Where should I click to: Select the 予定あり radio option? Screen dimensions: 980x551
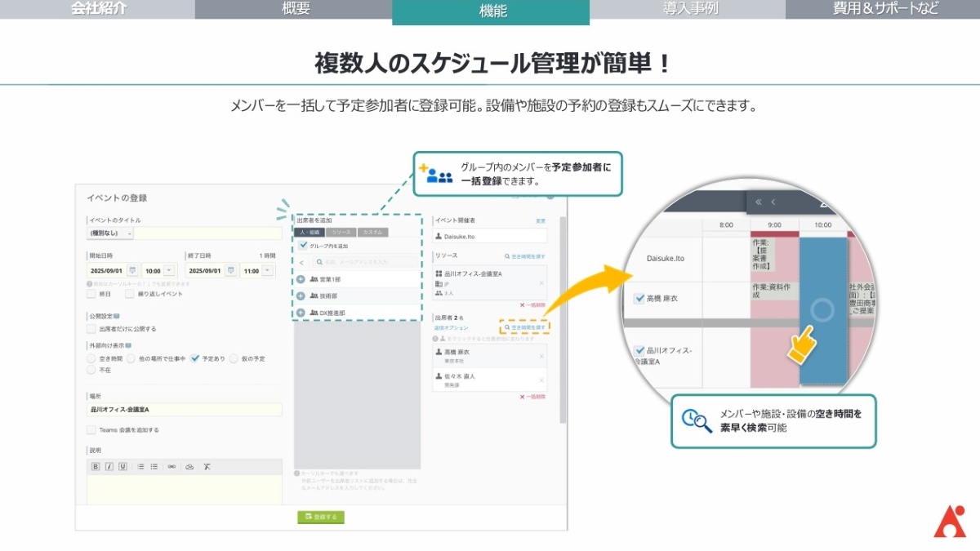(194, 358)
